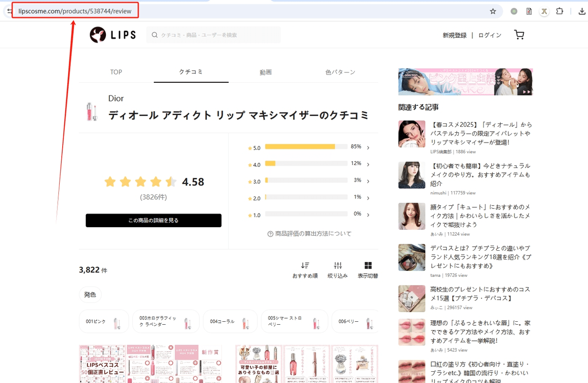Open article 顔タイプ「キュート」におすすめ
The width and height of the screenshot is (588, 383).
coord(481,215)
